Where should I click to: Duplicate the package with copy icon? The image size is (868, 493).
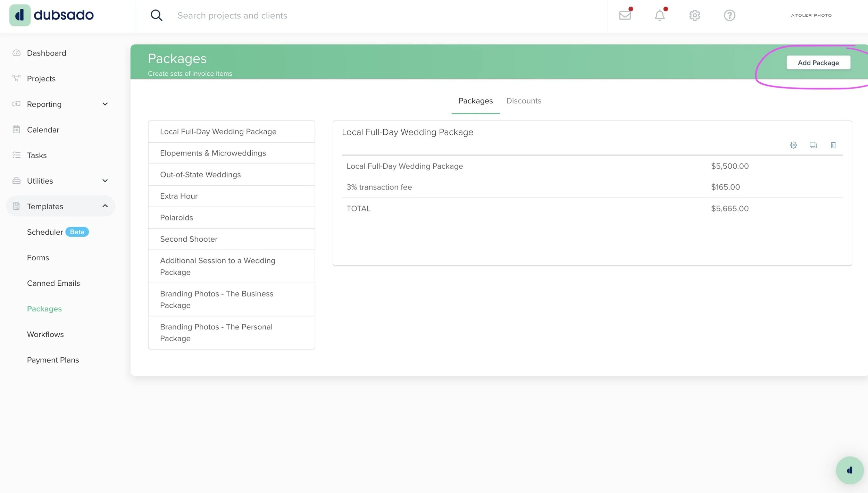pos(813,145)
